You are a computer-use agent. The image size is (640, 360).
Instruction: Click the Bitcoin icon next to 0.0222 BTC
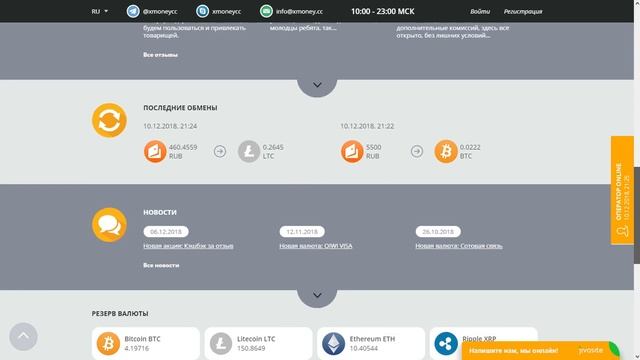(446, 151)
